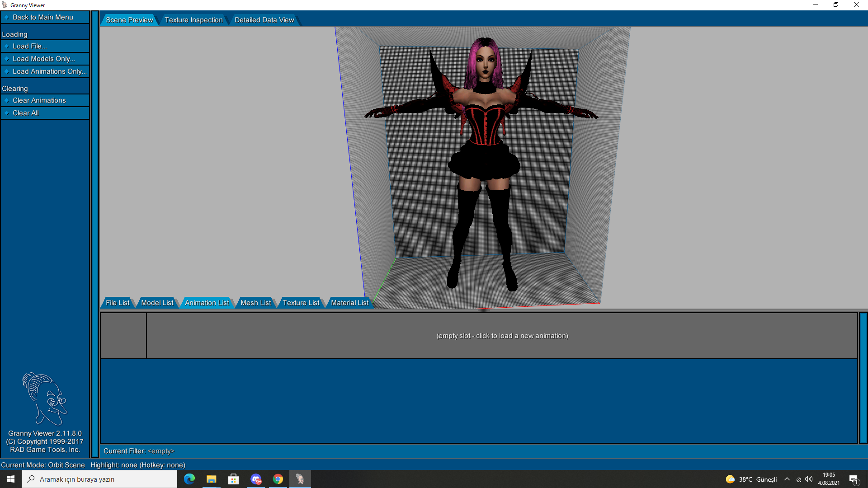The width and height of the screenshot is (868, 488).
Task: Open the Material List tab
Action: [x=349, y=303]
